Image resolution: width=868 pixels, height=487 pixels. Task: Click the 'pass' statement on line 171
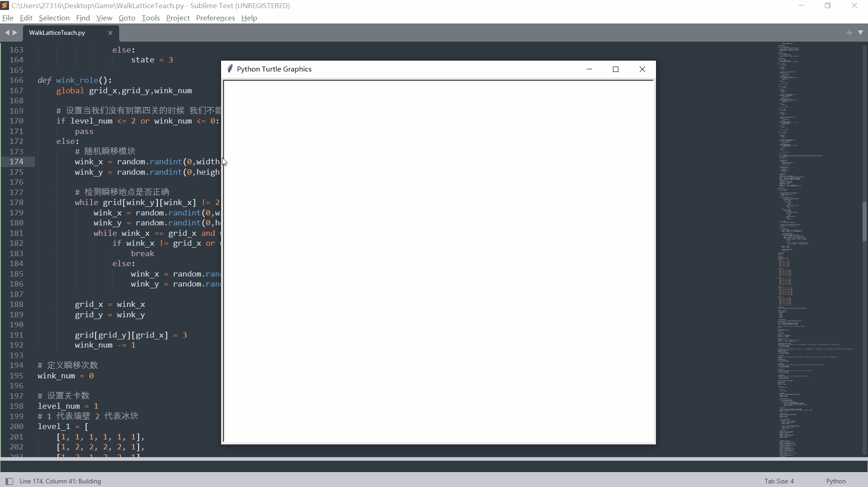[84, 131]
